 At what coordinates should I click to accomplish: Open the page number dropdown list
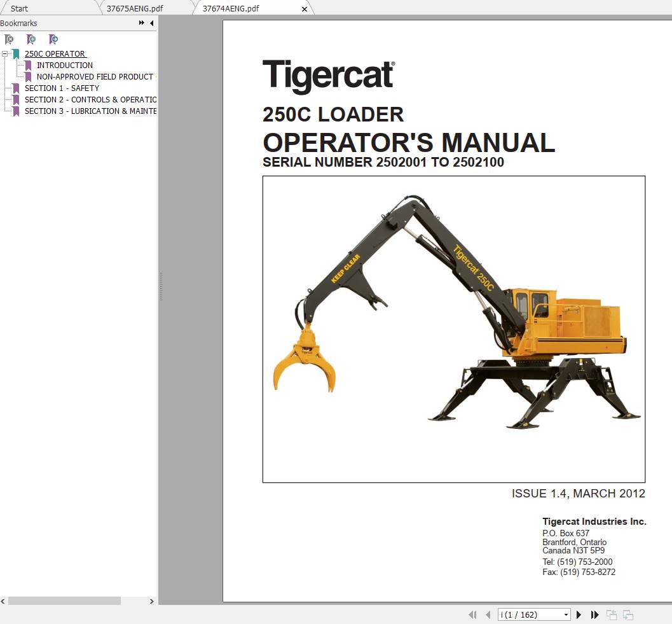tap(566, 614)
